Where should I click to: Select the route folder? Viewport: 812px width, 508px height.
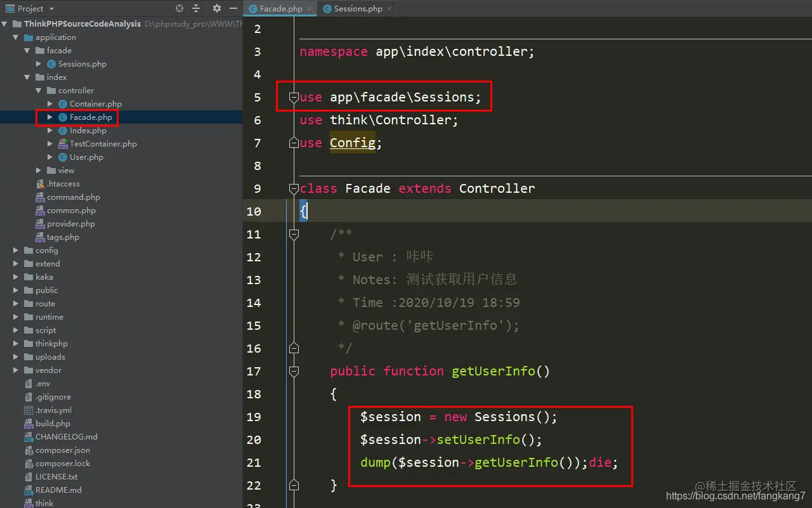(x=45, y=304)
